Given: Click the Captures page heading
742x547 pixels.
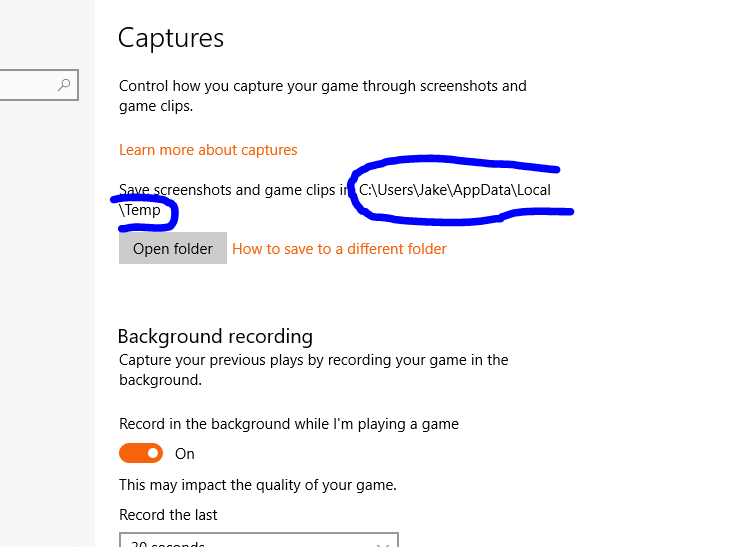Looking at the screenshot, I should click(x=171, y=38).
